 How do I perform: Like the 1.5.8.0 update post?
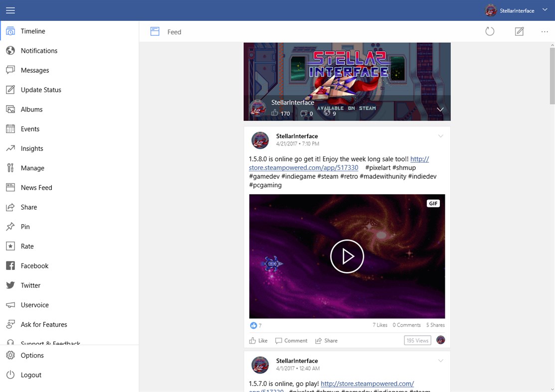tap(258, 341)
